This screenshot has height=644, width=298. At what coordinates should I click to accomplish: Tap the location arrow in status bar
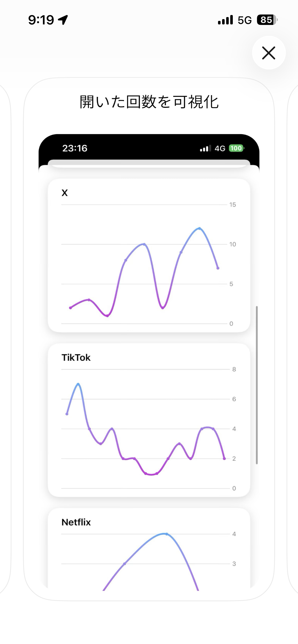pyautogui.click(x=63, y=20)
